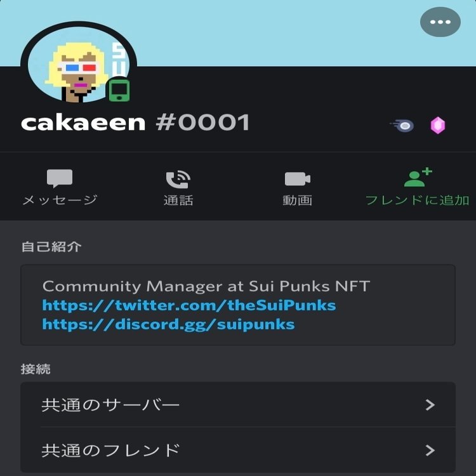
Task: Tap the pink server boost gem badge
Action: (438, 126)
